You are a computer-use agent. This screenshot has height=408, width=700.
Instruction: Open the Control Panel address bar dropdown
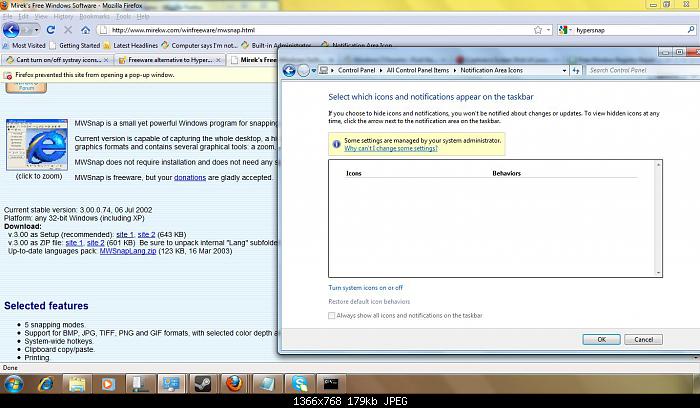tap(564, 71)
